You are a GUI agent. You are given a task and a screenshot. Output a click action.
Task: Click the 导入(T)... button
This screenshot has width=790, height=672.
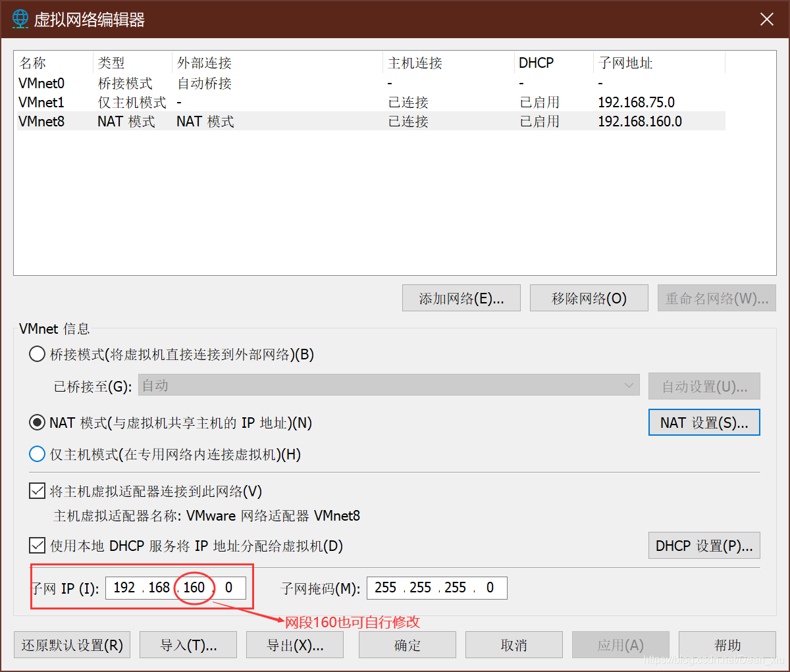(188, 645)
